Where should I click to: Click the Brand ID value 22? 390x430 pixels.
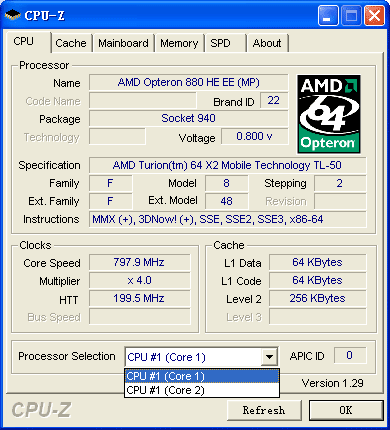274,100
